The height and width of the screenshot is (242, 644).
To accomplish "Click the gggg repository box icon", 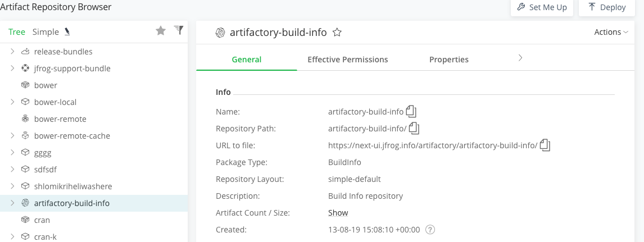I will point(25,152).
